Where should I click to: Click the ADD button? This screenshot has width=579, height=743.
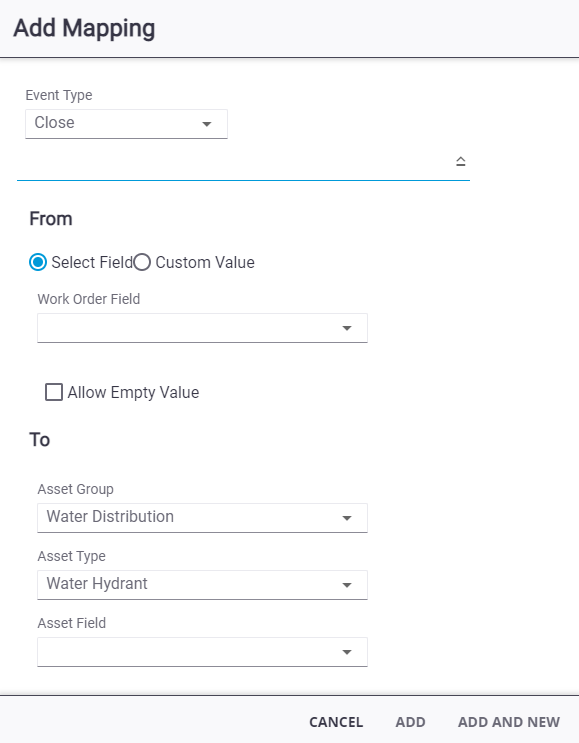pos(410,722)
